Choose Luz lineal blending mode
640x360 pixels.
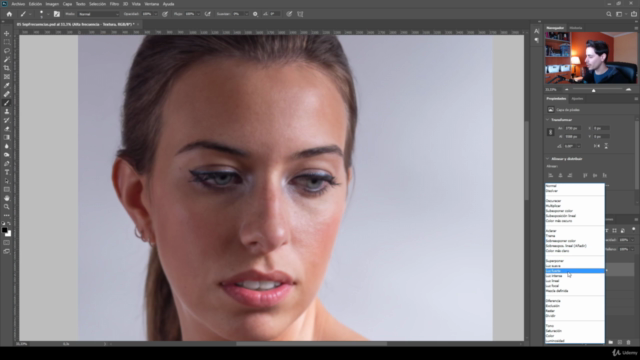tap(575, 281)
